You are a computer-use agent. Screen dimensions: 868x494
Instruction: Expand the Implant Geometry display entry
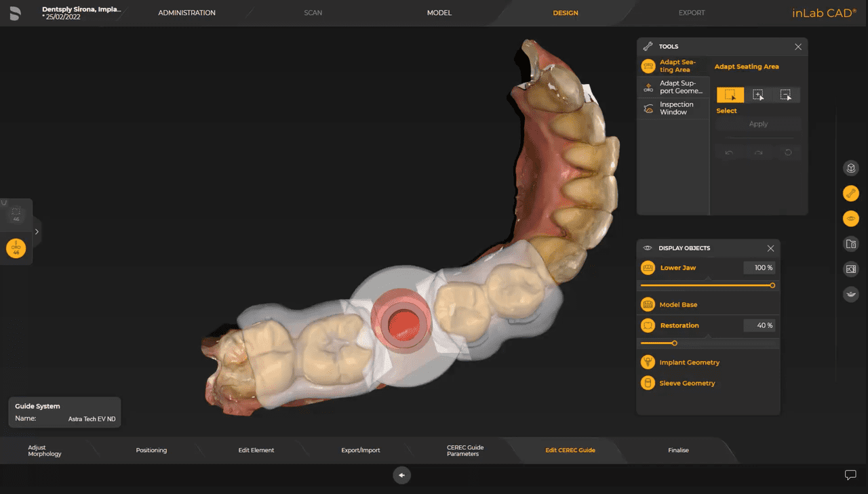pos(648,362)
